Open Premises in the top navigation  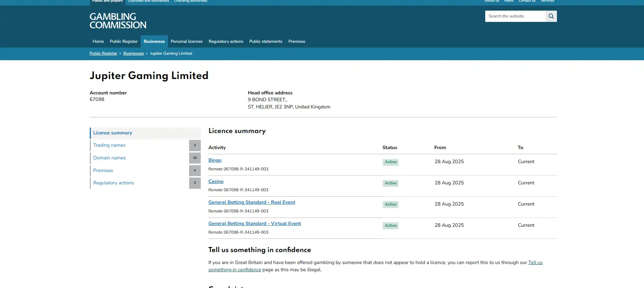point(297,41)
